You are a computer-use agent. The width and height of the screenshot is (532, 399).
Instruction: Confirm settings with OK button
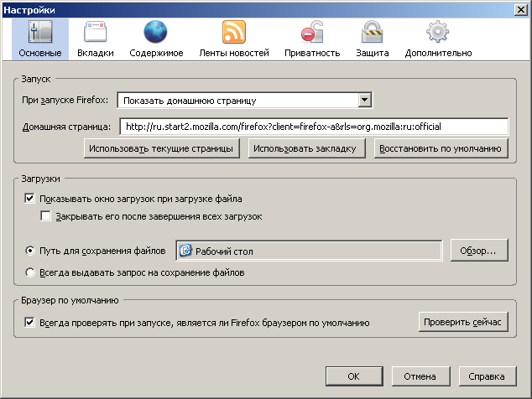pyautogui.click(x=354, y=376)
